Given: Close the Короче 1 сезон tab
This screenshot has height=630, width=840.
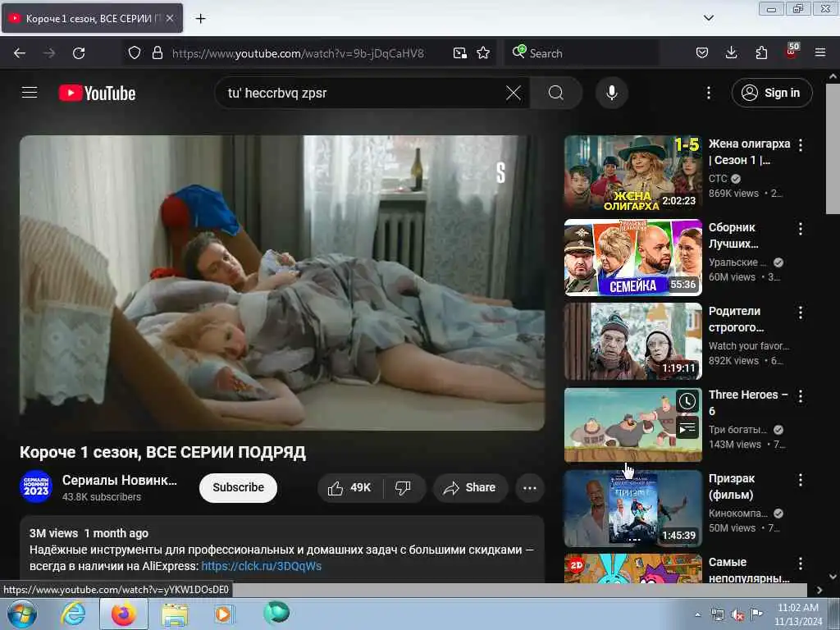Looking at the screenshot, I should [170, 18].
